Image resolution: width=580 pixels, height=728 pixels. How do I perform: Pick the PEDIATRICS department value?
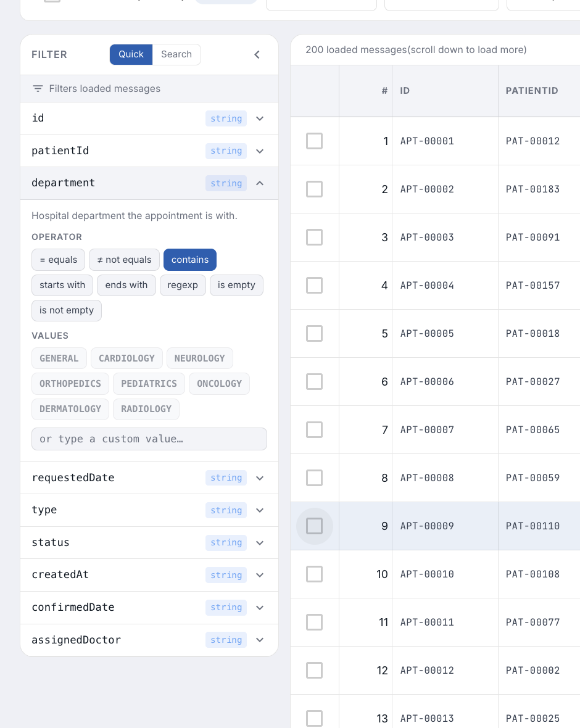click(x=149, y=384)
